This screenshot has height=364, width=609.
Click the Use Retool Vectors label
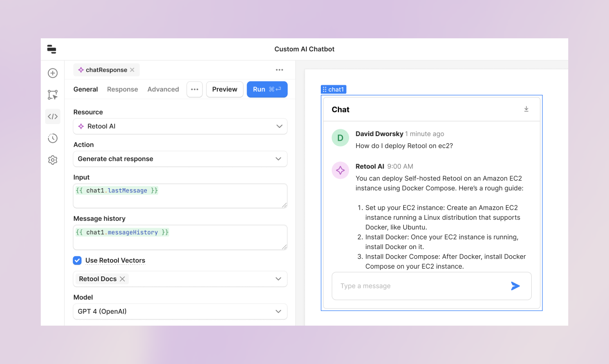(x=115, y=261)
